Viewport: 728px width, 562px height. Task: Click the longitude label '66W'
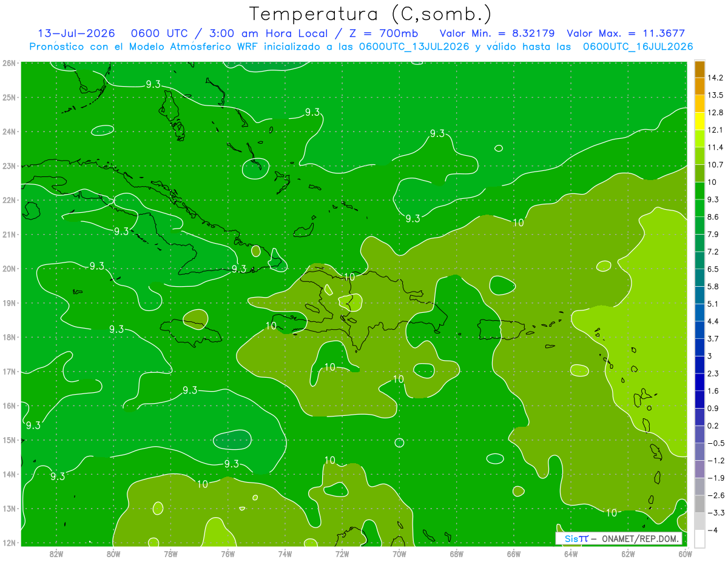pos(514,554)
